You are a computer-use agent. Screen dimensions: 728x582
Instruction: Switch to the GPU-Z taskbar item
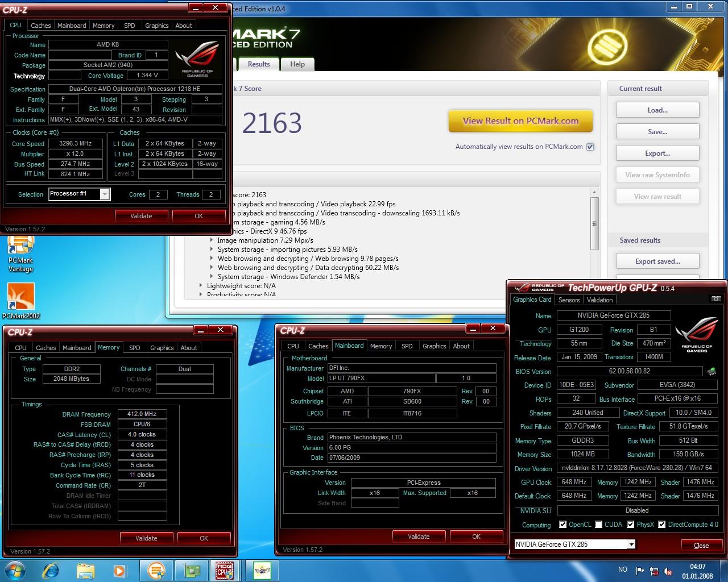[191, 570]
